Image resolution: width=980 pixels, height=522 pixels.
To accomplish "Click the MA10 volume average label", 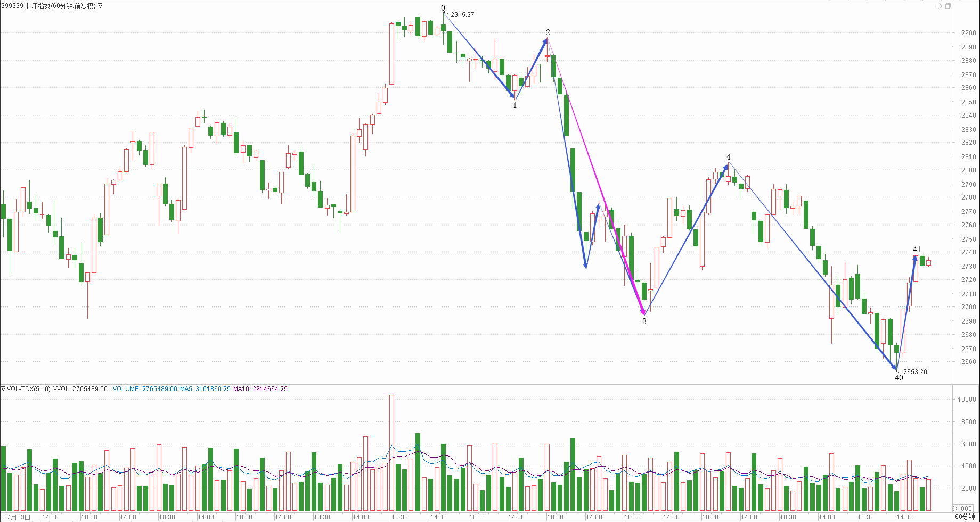I will click(260, 389).
